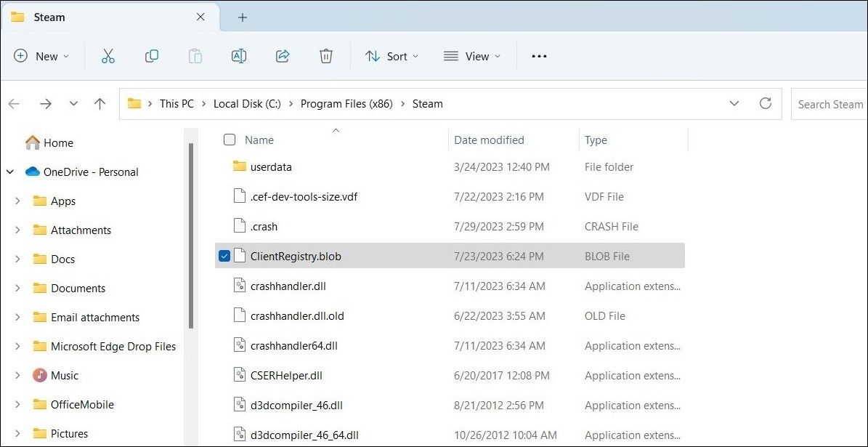Rename the selected file via toolbar icon
The height and width of the screenshot is (447, 868).
(239, 56)
